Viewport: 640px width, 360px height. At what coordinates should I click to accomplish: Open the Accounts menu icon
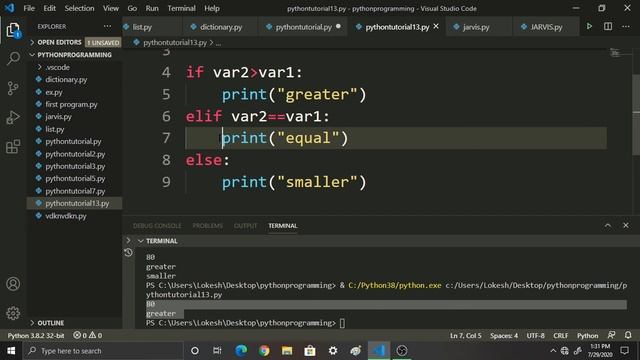click(13, 284)
